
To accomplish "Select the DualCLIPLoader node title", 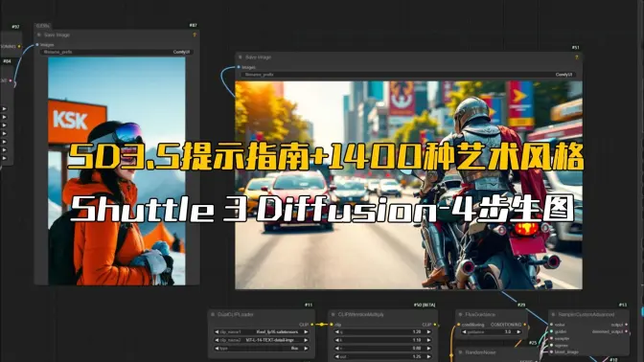I will coord(236,314).
